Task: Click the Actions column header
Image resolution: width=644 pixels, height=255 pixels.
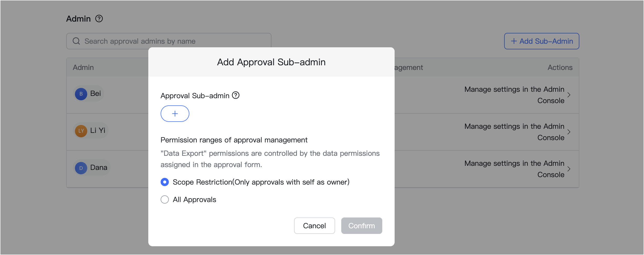Action: [560, 67]
